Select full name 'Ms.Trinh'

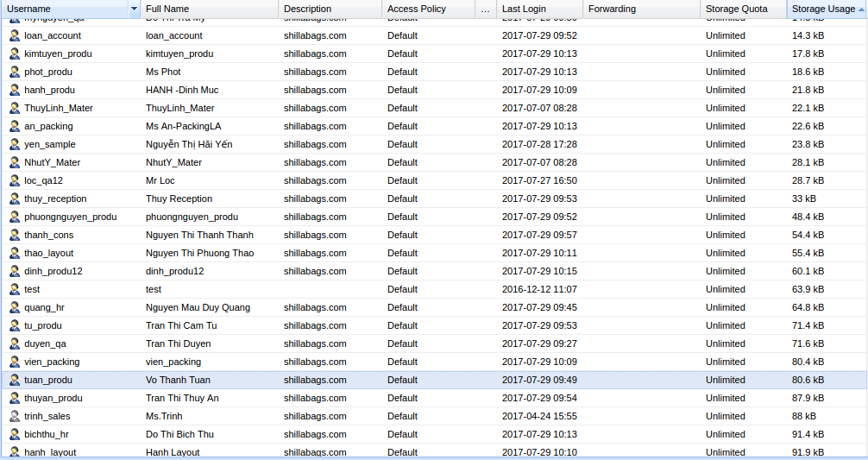(164, 416)
